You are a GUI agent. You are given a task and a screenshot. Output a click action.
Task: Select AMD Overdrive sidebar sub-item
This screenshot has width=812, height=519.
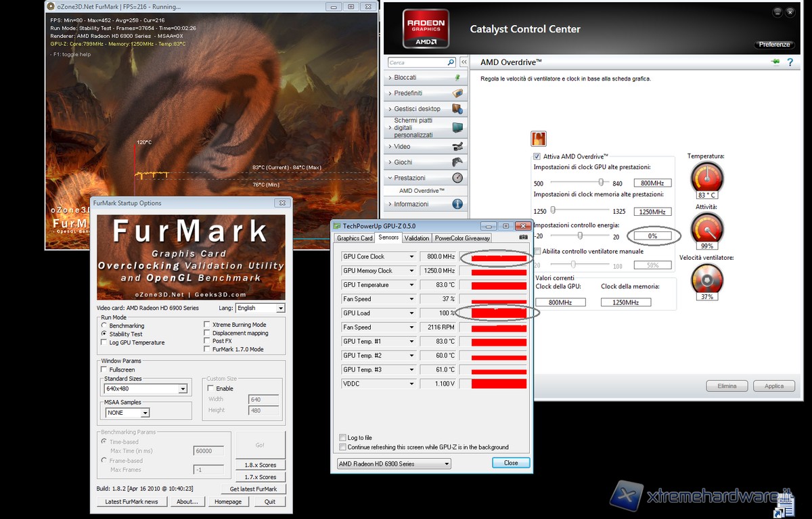(x=422, y=191)
